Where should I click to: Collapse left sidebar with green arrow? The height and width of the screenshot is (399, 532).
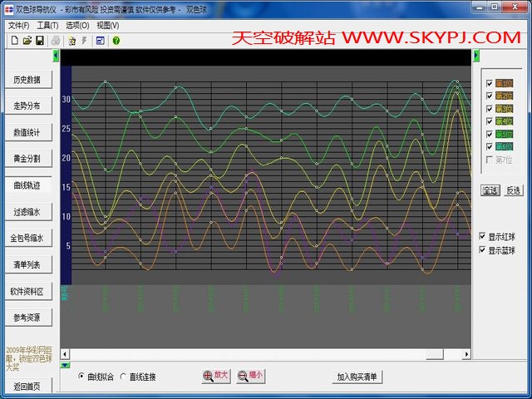(x=57, y=56)
